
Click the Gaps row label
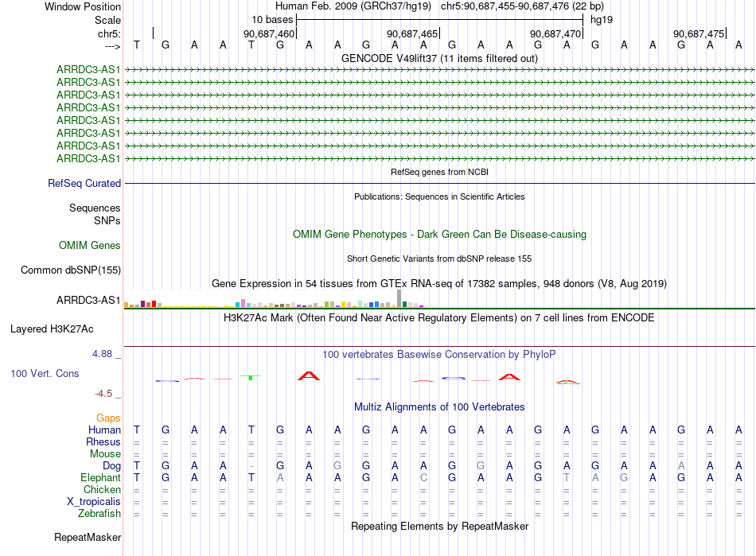click(x=108, y=418)
